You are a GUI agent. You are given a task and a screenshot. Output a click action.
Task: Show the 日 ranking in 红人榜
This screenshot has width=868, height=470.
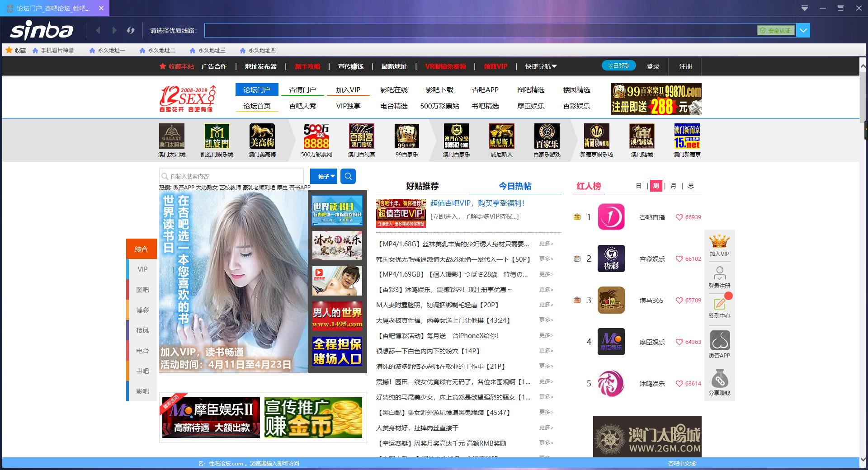click(x=638, y=186)
